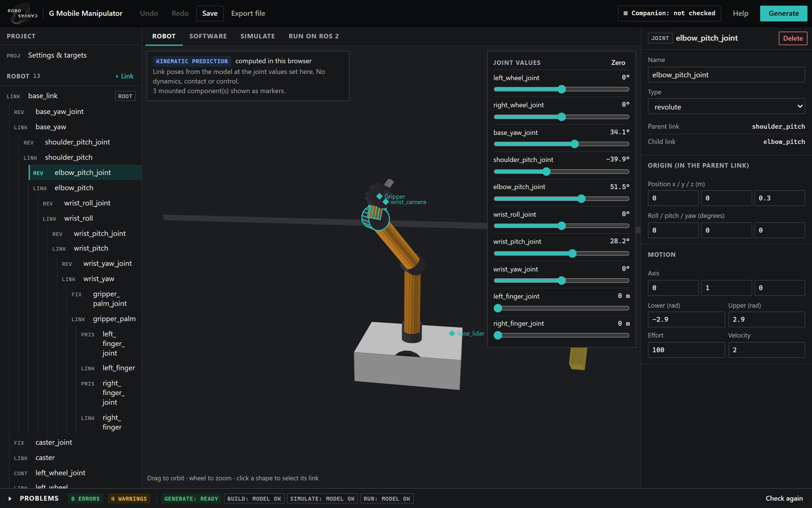Click Check again in status bar
Image resolution: width=812 pixels, height=508 pixels.
tap(784, 499)
